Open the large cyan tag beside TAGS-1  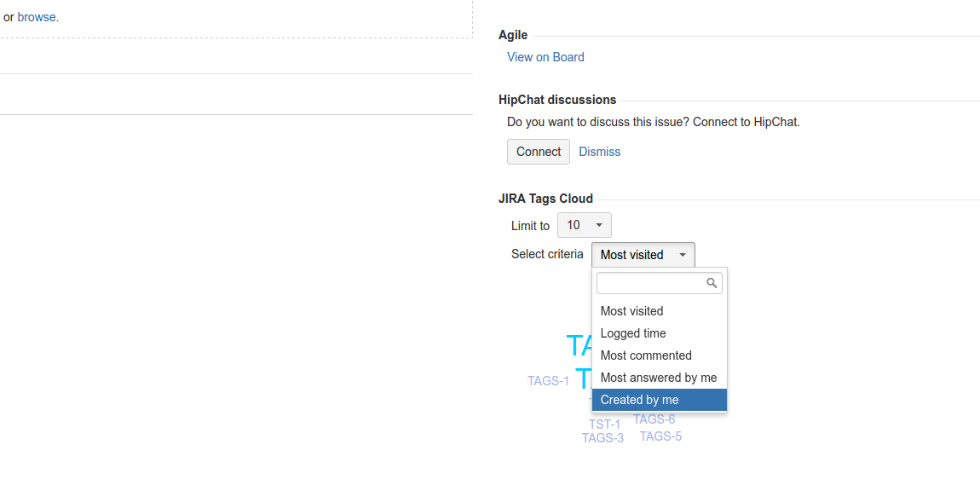(583, 378)
